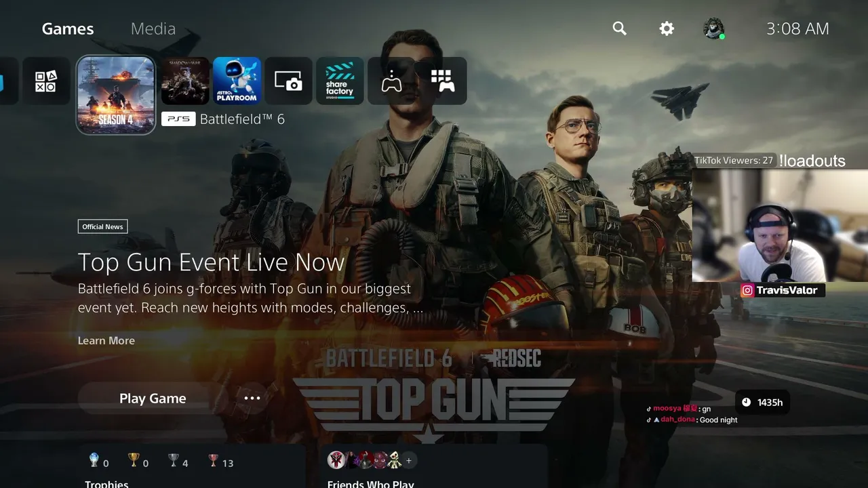Open the three-dot options button

(252, 398)
